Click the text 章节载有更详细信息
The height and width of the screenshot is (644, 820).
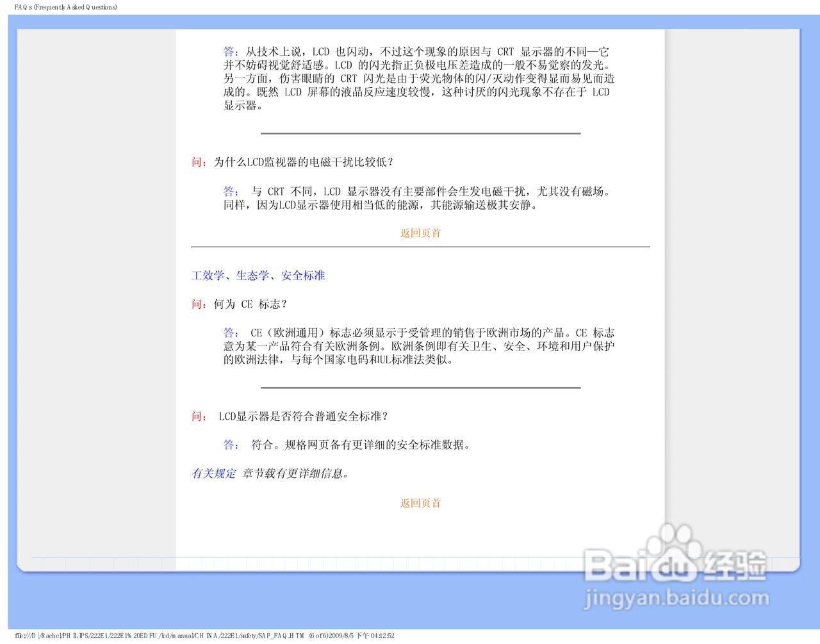[x=295, y=474]
